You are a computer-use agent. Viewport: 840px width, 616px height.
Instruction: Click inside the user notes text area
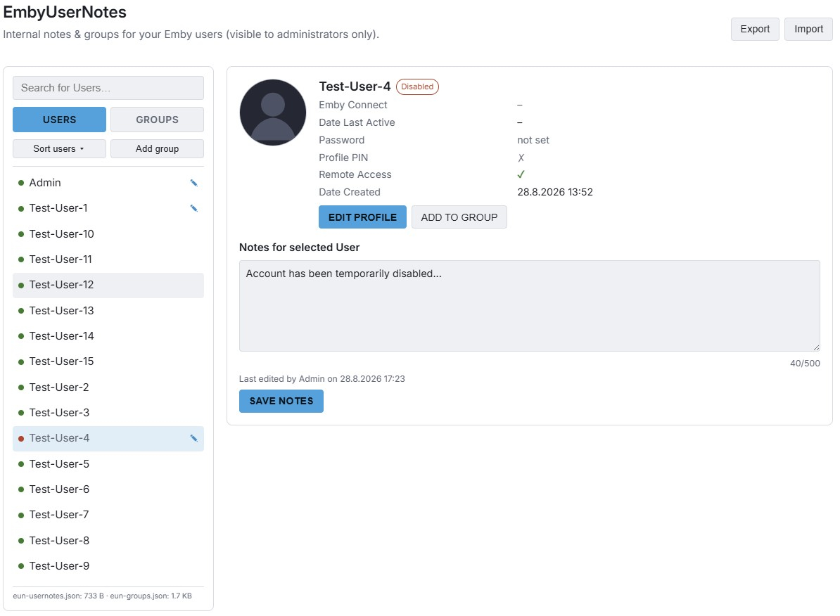[x=529, y=306]
